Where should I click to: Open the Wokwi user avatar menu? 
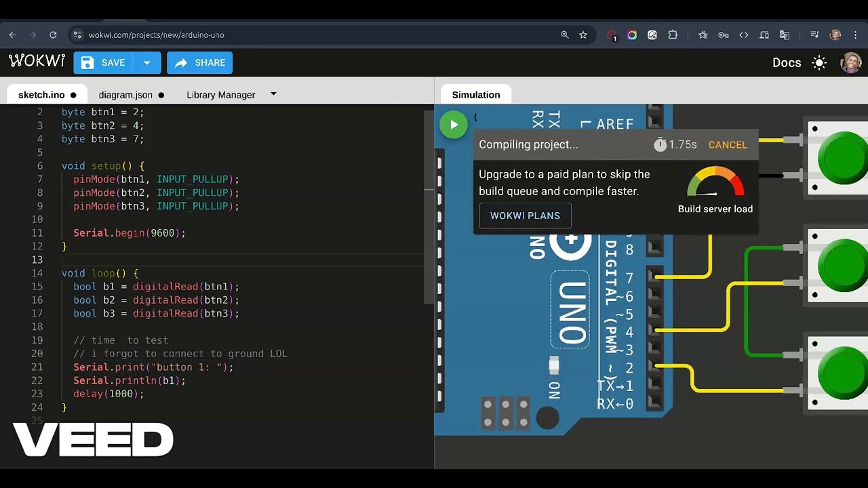pos(851,63)
